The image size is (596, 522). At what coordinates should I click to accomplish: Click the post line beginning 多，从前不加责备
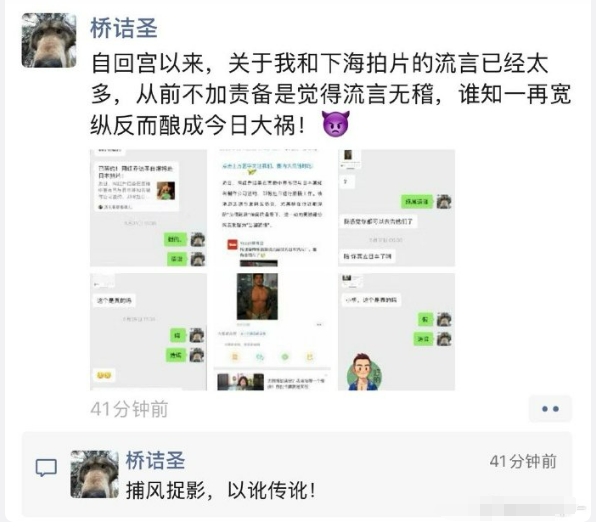[x=331, y=94]
